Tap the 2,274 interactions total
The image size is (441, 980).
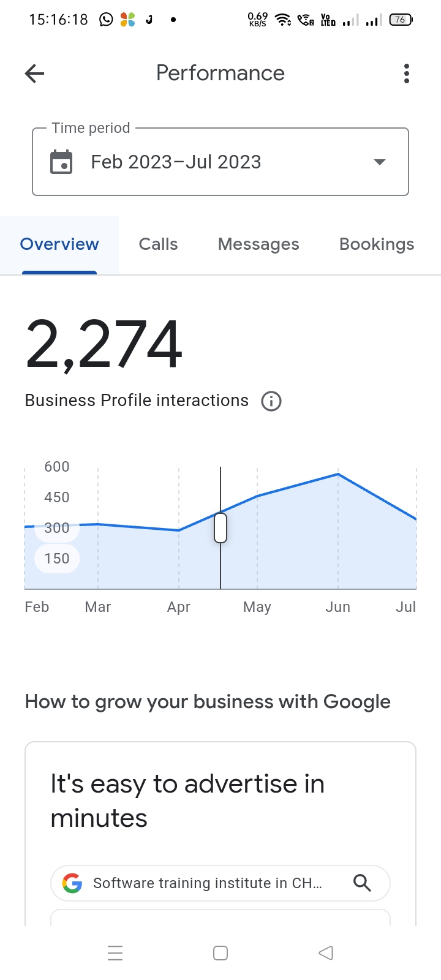[104, 345]
